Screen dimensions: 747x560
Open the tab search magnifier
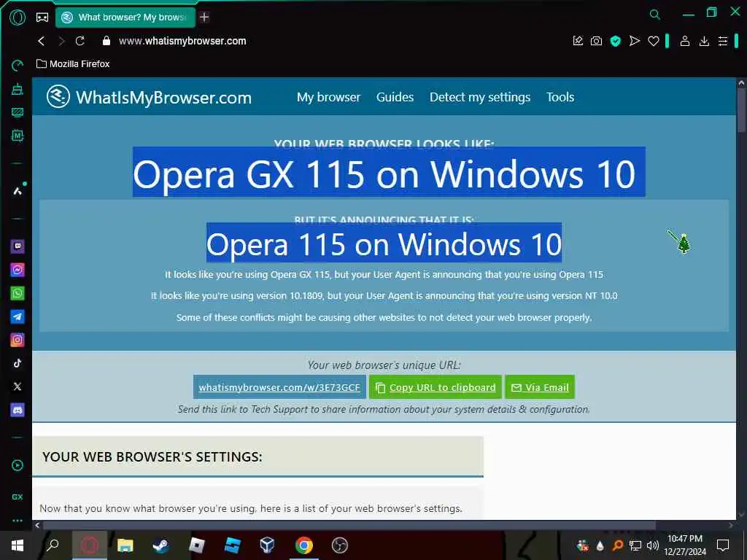tap(655, 15)
